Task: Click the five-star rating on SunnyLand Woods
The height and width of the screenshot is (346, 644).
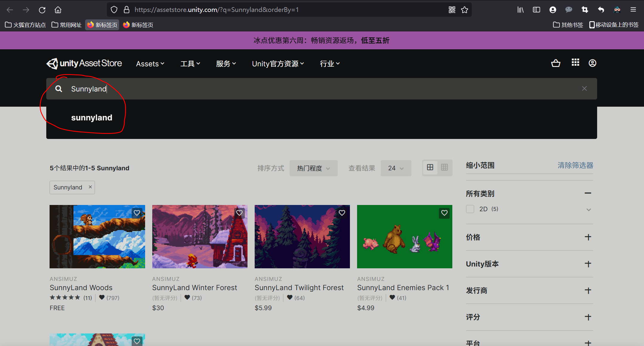Action: (65, 297)
